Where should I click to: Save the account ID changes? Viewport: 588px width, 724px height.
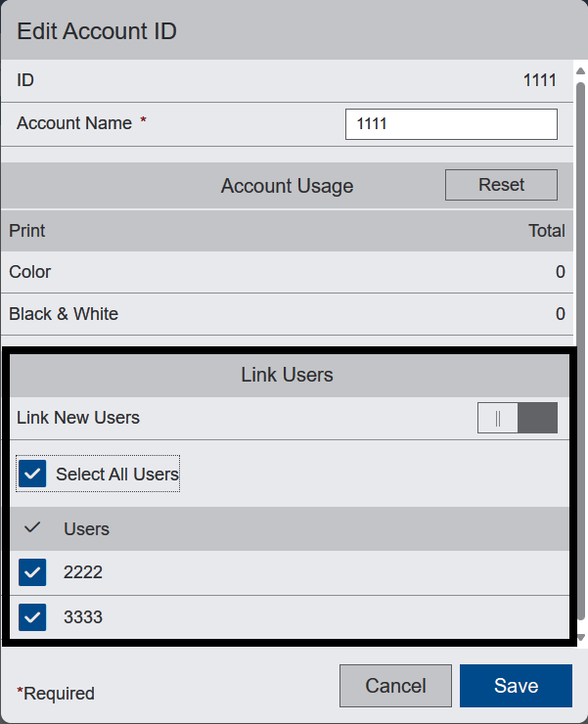[516, 686]
